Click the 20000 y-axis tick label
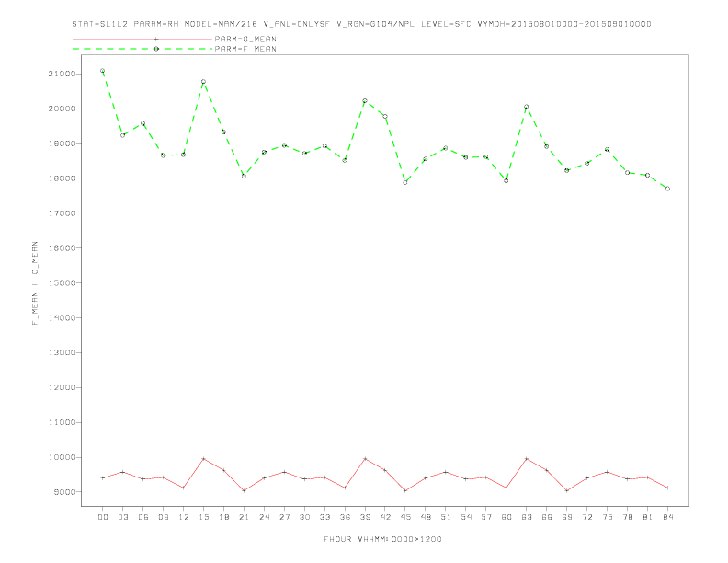 coord(62,109)
